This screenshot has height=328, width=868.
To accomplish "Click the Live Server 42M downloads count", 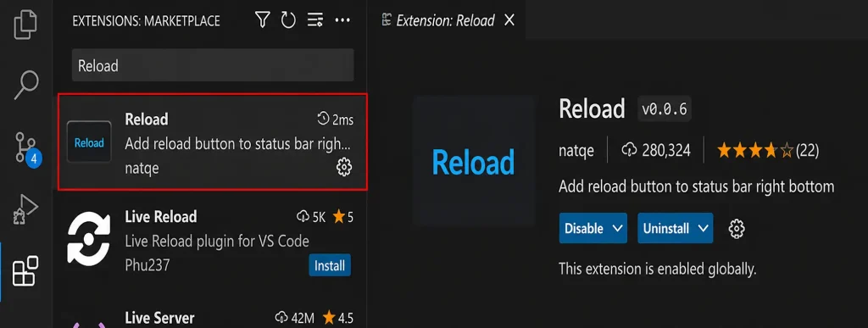I will (294, 318).
